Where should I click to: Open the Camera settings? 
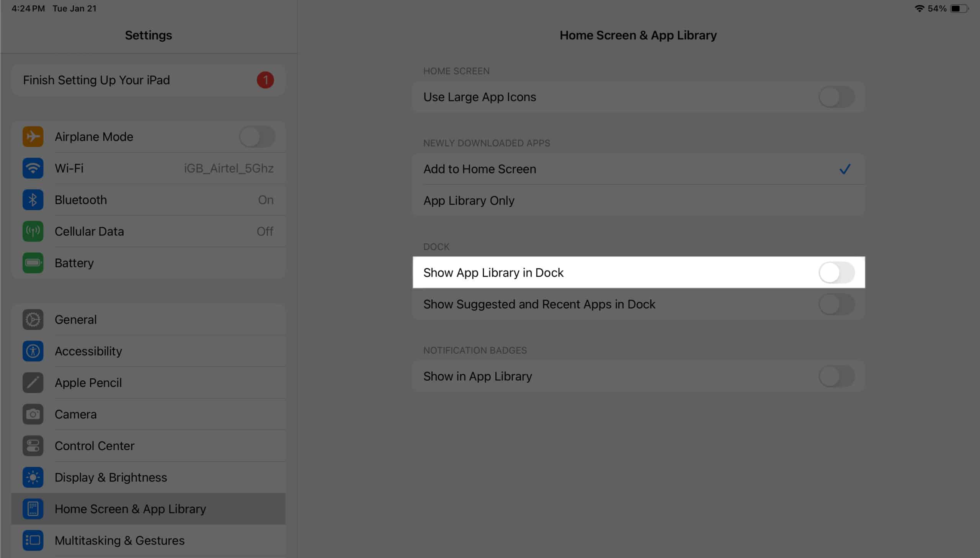pos(76,414)
